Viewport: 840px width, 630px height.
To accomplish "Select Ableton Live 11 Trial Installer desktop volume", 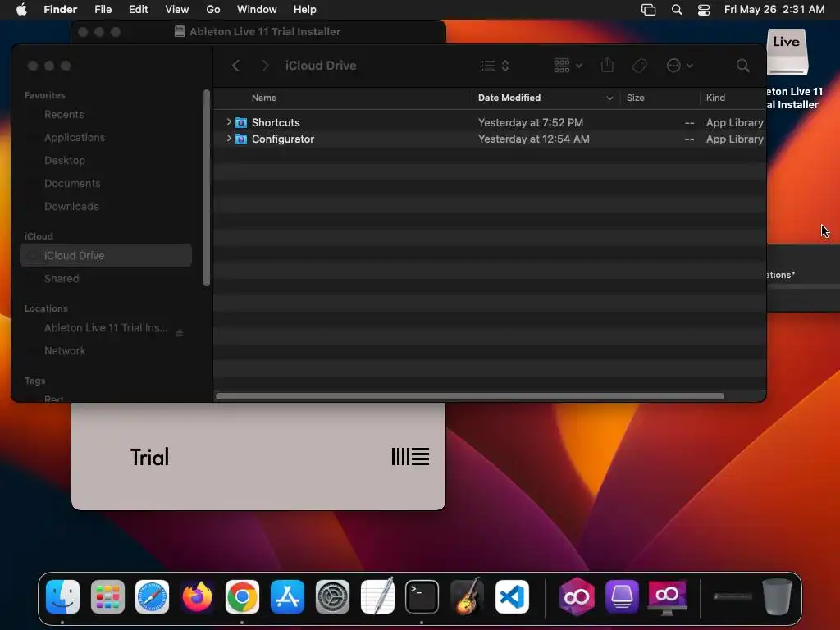I will click(787, 52).
